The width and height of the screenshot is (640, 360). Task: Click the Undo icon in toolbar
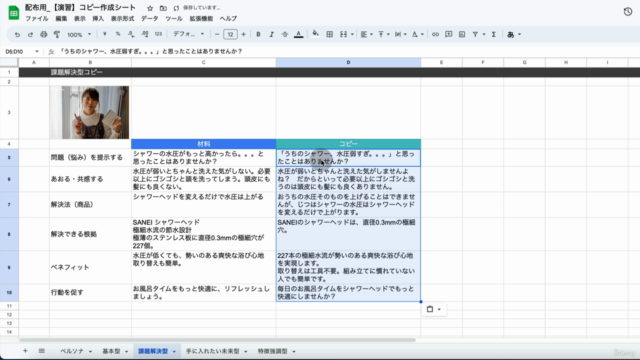(17, 35)
